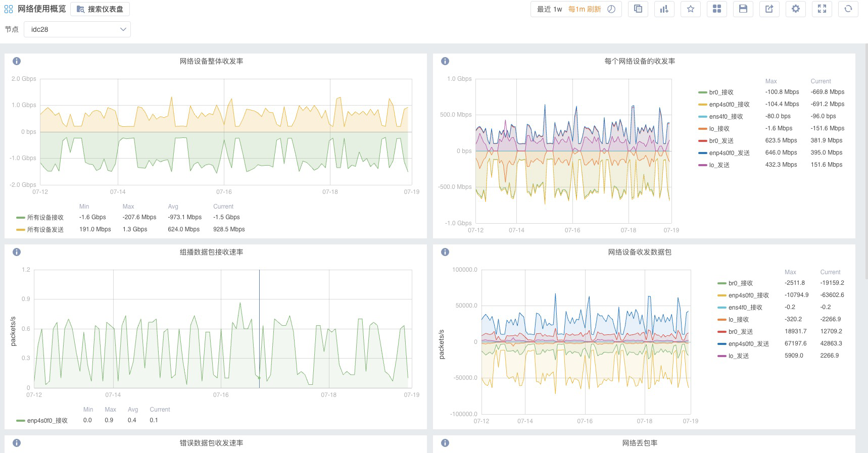Click info icon of 错误数据包收发速率 panel
Viewport: 868px width, 453px height.
(x=17, y=443)
